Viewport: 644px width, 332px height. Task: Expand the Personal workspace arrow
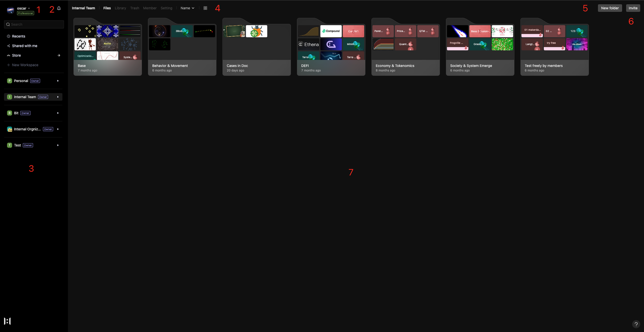coord(58,81)
